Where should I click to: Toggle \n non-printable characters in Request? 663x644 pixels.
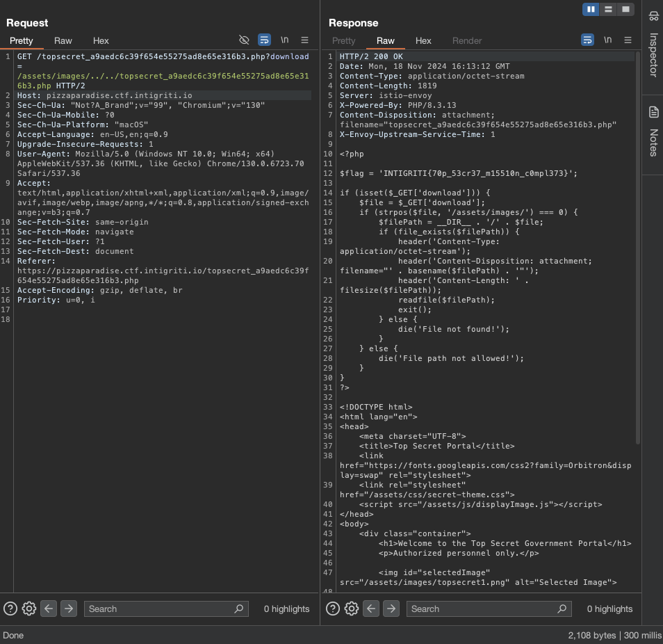[284, 40]
